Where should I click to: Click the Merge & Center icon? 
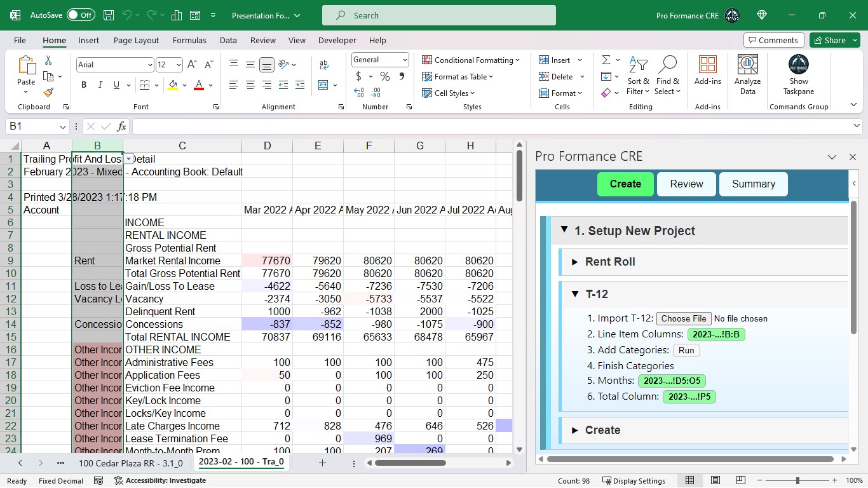coord(324,85)
